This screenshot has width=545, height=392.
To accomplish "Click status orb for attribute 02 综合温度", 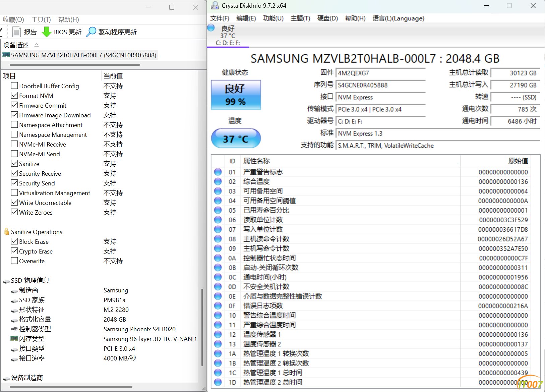I will coord(218,181).
